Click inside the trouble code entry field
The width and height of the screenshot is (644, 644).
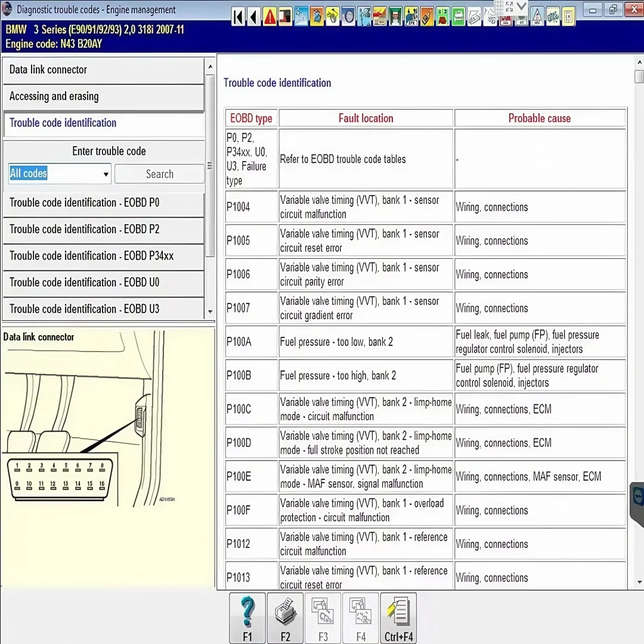coord(54,174)
